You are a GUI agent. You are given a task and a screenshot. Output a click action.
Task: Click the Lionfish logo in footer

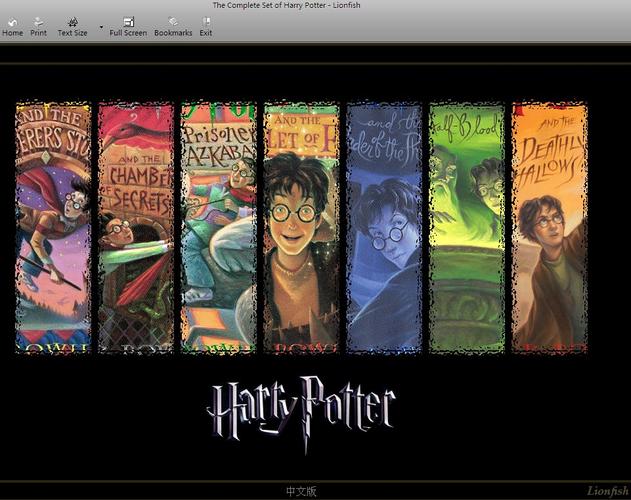point(606,492)
